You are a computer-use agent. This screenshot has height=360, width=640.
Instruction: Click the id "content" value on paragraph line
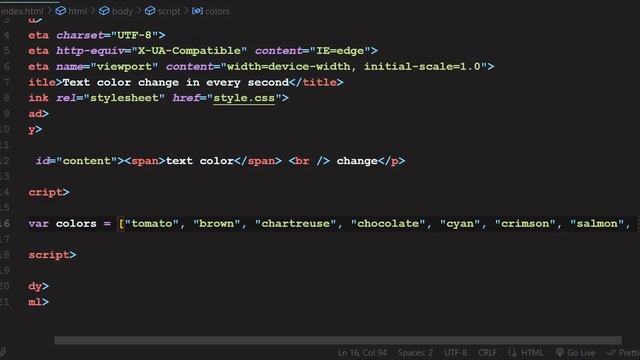tap(87, 161)
